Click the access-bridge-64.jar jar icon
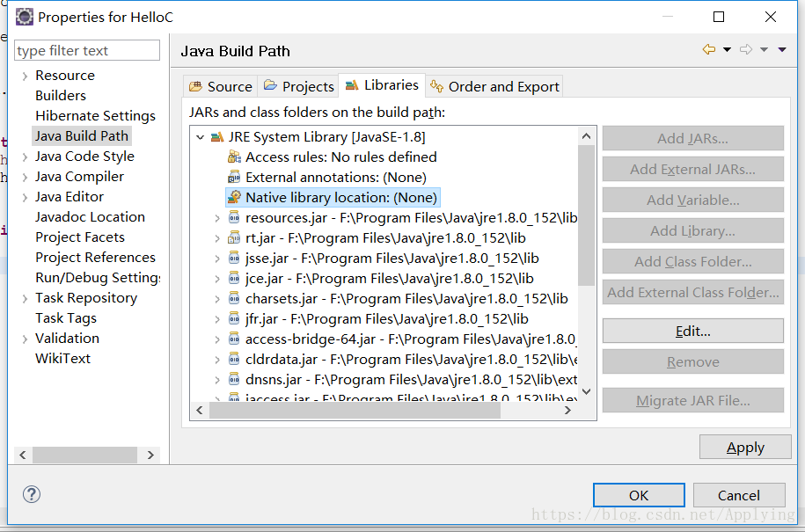 pos(234,339)
